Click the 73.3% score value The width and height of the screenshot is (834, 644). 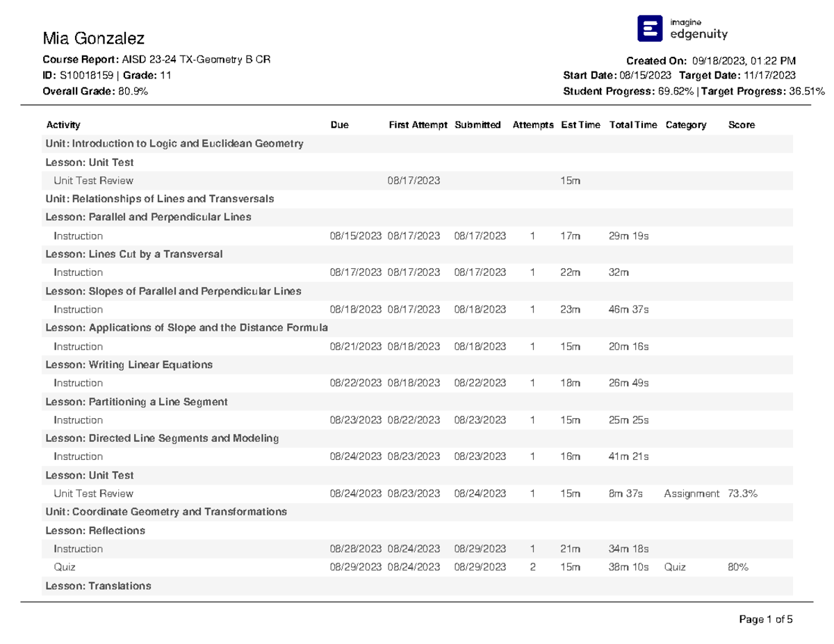tap(742, 493)
